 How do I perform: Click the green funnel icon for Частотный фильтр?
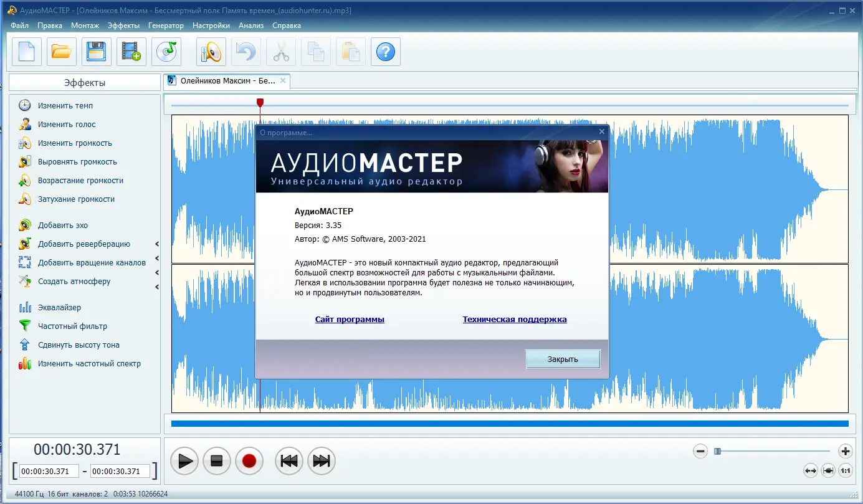pos(25,326)
